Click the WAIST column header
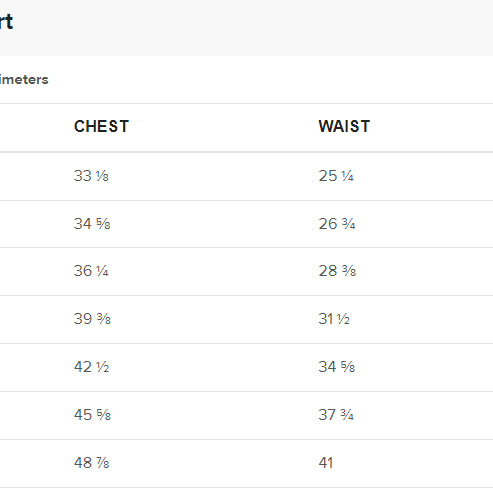 (x=344, y=126)
